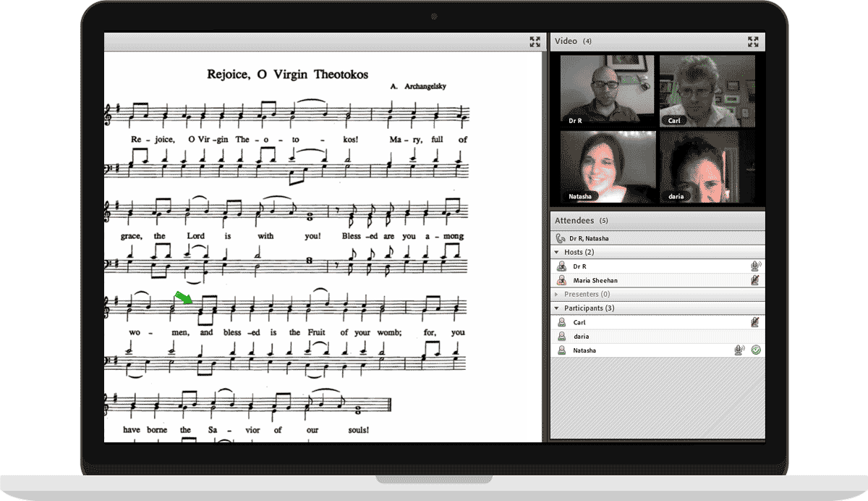Unmute Maria Sheehan's microphone
This screenshot has height=501, width=868.
tap(756, 280)
